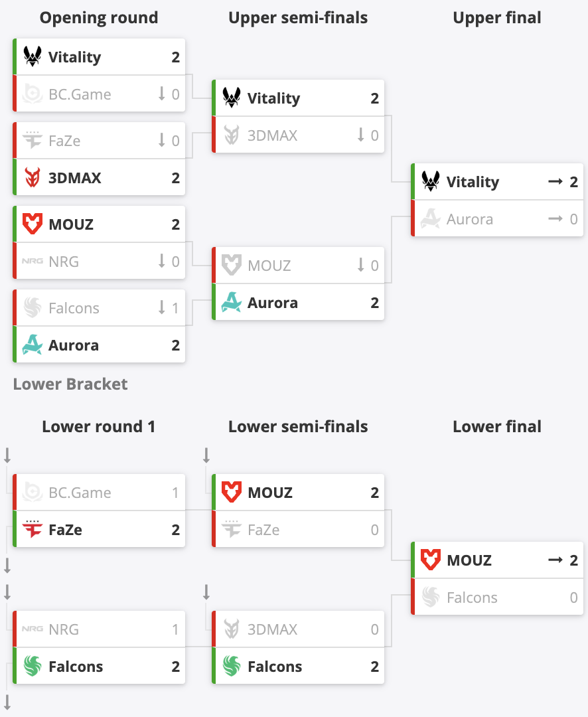Screen dimensions: 588x717
Task: Open Aurora team name in Opening round
Action: (x=73, y=345)
